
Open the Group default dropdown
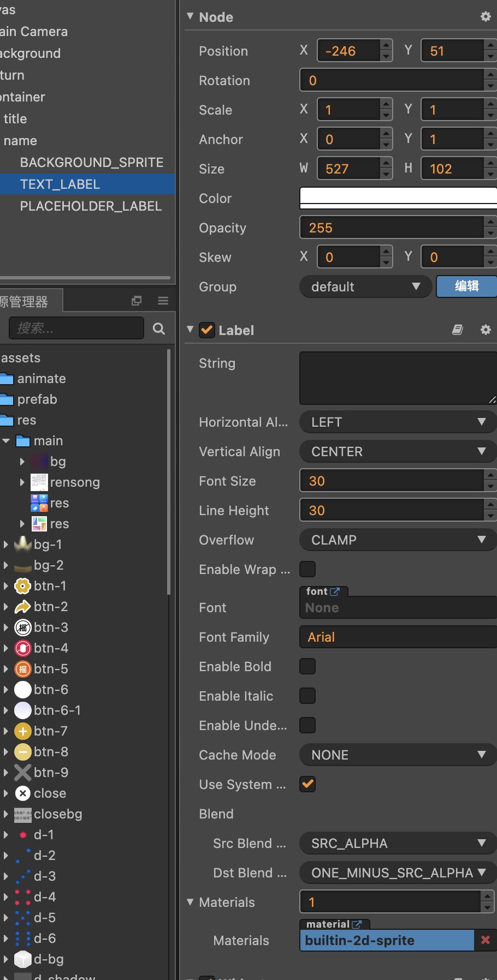tap(365, 286)
